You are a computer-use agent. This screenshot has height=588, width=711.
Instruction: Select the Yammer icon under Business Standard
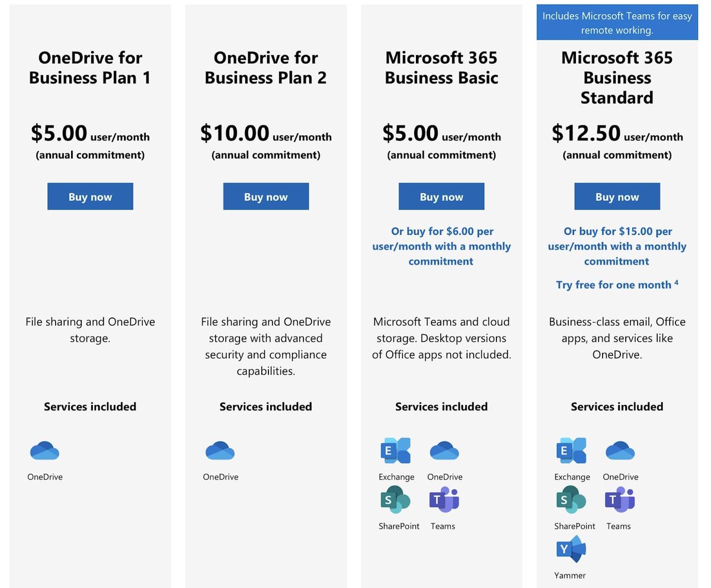click(569, 550)
